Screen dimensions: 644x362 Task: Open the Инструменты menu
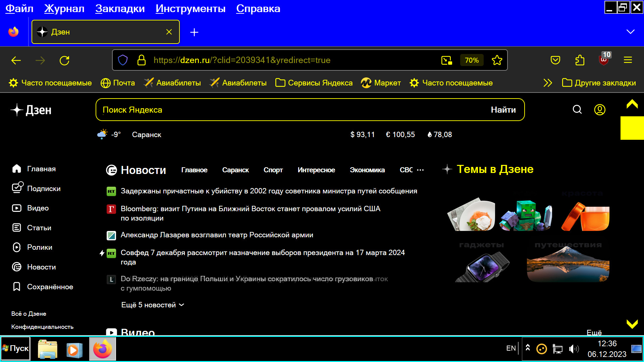(x=191, y=8)
